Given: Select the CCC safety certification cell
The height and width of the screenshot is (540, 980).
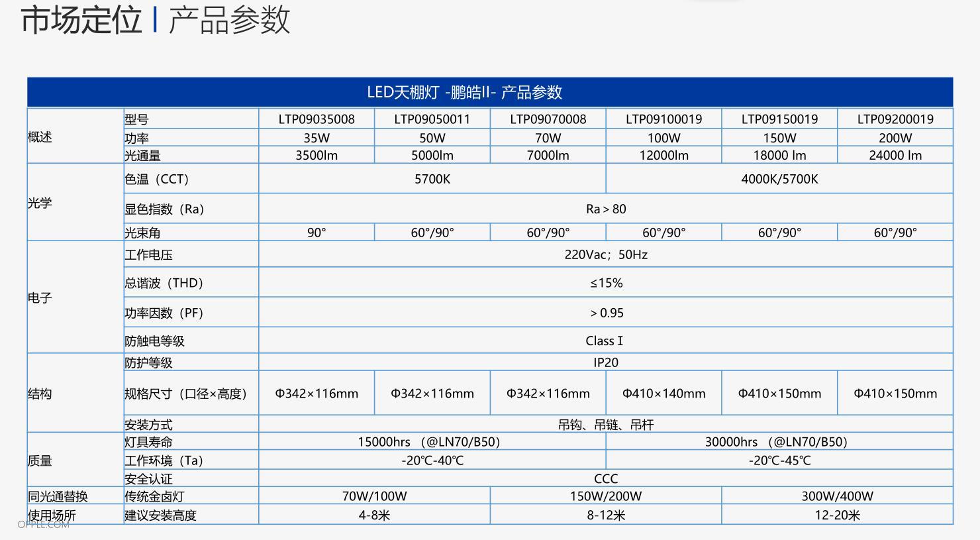Looking at the screenshot, I should click(606, 478).
